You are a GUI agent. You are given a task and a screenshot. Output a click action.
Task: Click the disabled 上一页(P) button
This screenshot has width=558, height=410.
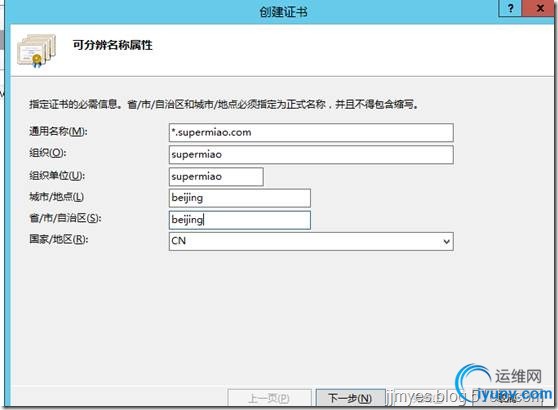pyautogui.click(x=269, y=398)
